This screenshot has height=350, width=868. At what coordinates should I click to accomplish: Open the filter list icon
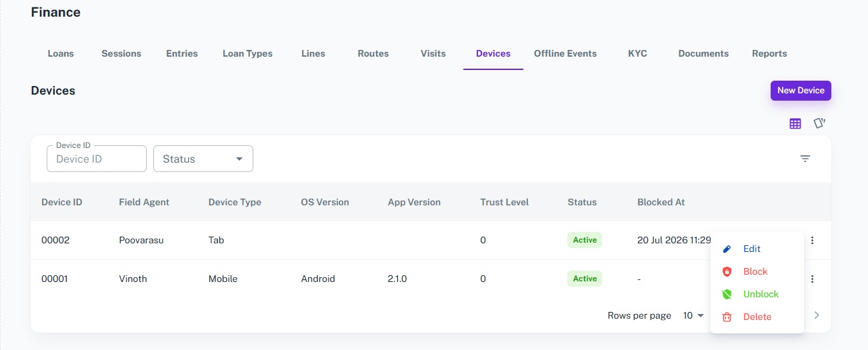coord(805,159)
